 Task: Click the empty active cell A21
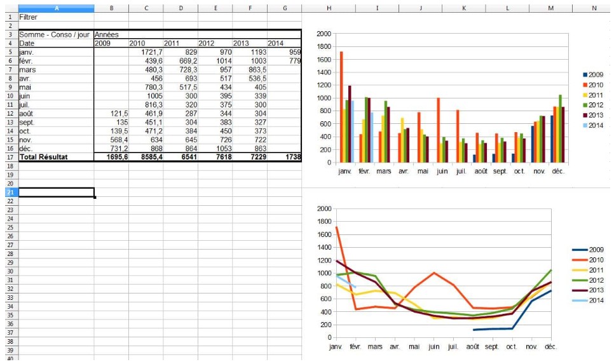(56, 192)
